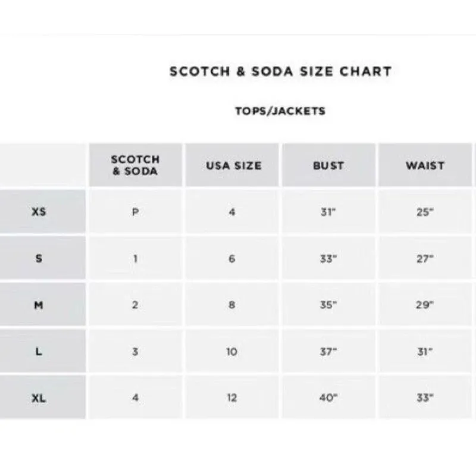Select the Bust column header

[x=328, y=165]
